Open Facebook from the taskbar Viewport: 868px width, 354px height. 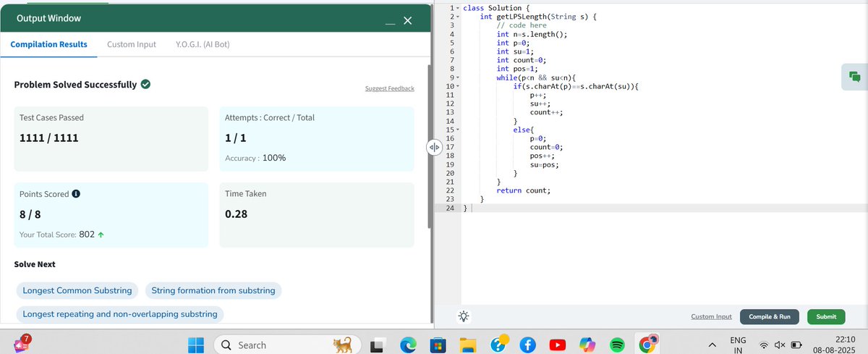pos(527,346)
